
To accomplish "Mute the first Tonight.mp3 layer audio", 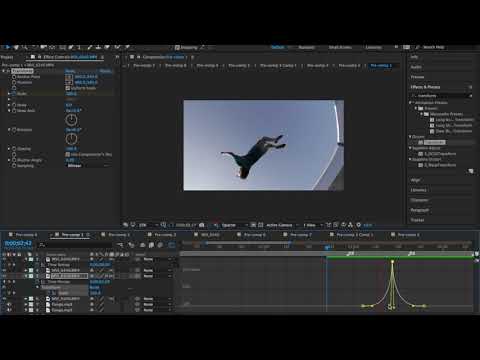I will [9, 304].
